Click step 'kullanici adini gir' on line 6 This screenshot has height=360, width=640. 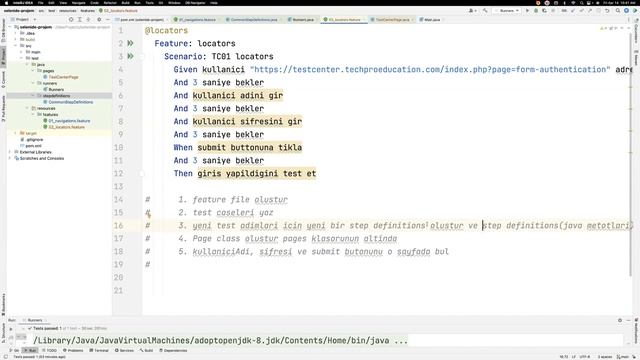[x=238, y=96]
